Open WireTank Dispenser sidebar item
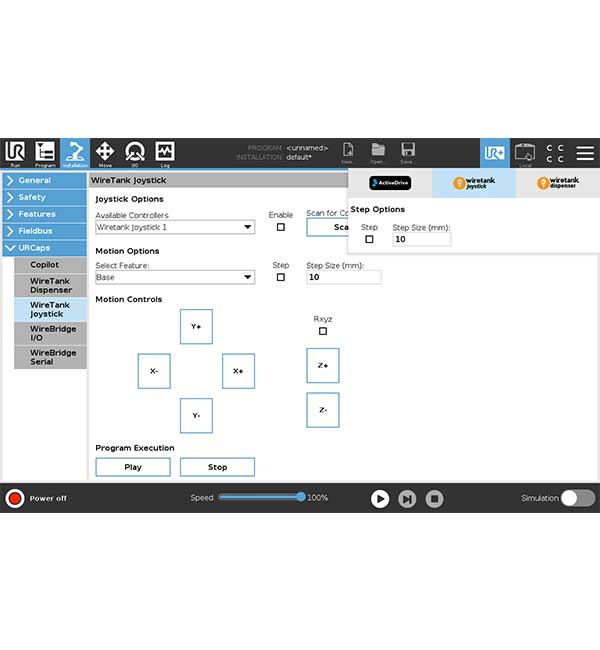The height and width of the screenshot is (650, 600). pyautogui.click(x=50, y=285)
